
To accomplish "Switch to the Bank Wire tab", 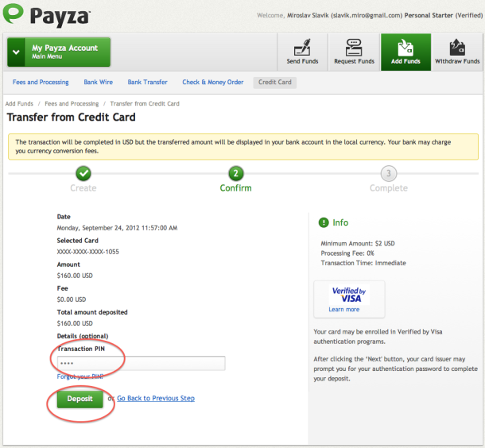I will [98, 82].
